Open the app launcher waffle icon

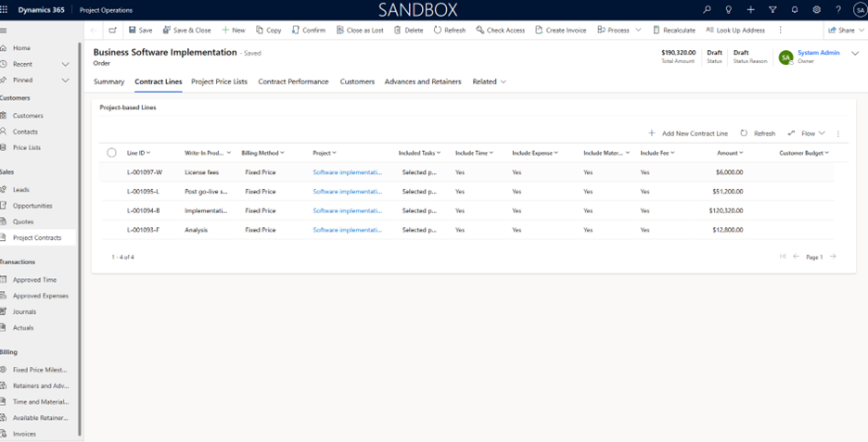click(5, 9)
